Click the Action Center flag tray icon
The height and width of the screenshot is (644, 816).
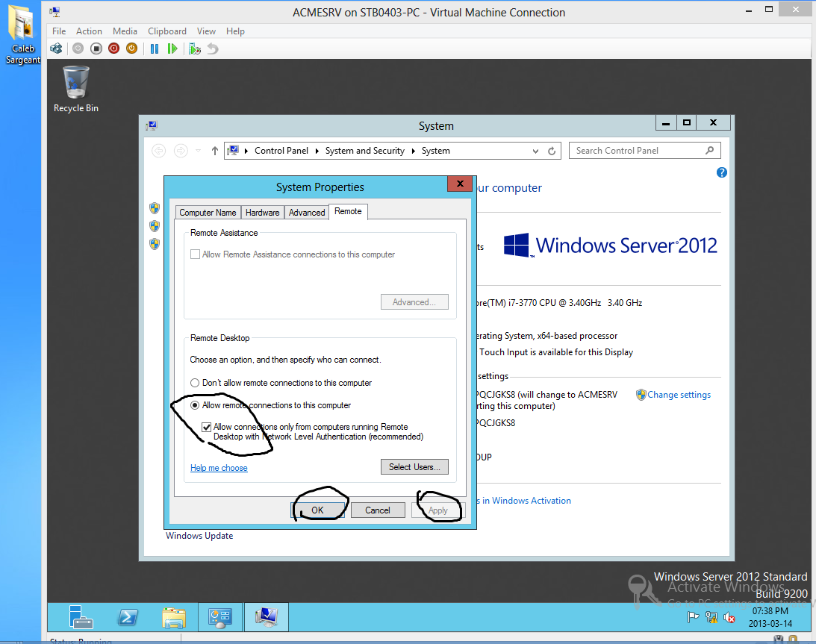pos(693,617)
